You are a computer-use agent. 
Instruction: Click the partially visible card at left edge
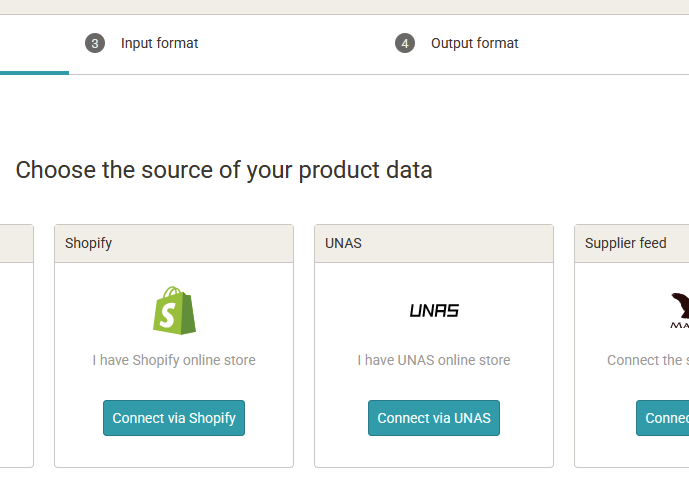[x=16, y=345]
